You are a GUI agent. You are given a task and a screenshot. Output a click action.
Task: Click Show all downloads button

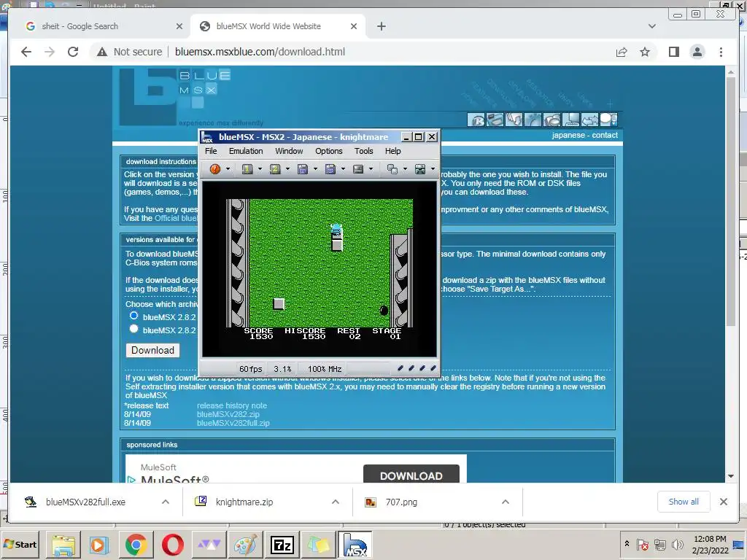pyautogui.click(x=684, y=502)
